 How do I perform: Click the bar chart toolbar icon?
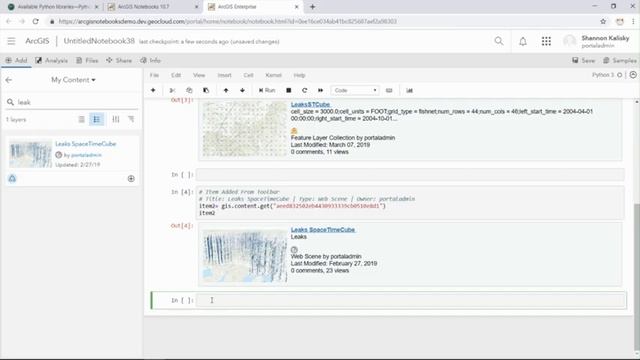[x=409, y=90]
